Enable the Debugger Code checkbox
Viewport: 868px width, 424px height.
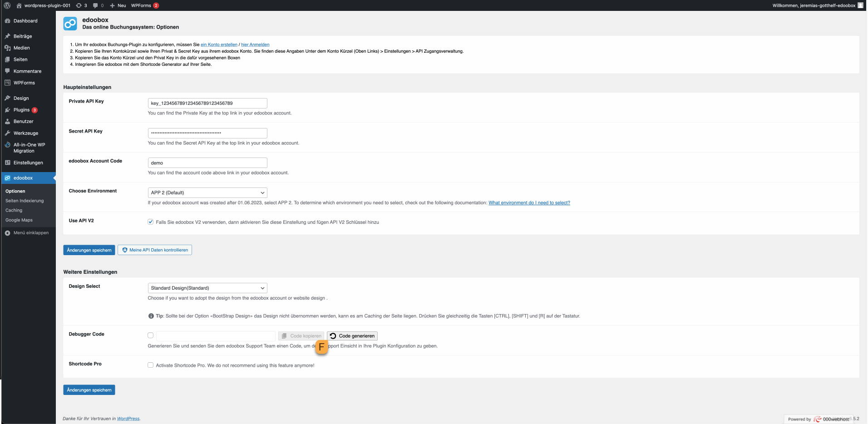pyautogui.click(x=150, y=335)
